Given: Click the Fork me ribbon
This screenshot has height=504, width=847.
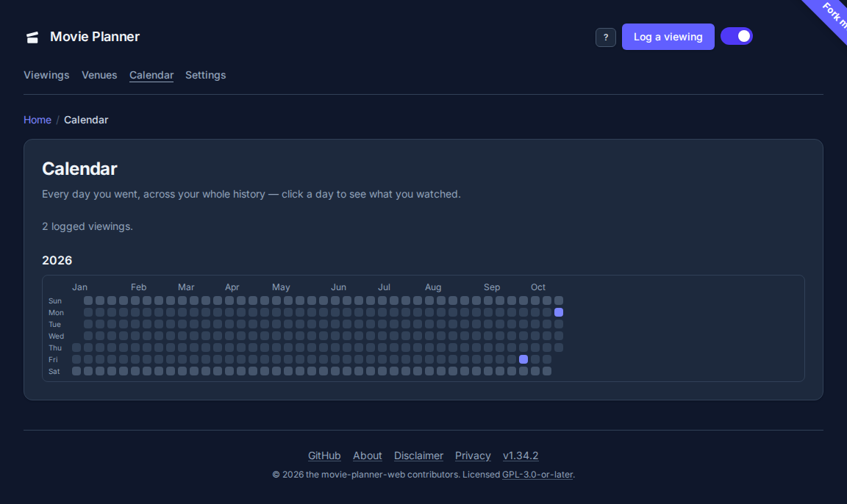Looking at the screenshot, I should tap(831, 15).
